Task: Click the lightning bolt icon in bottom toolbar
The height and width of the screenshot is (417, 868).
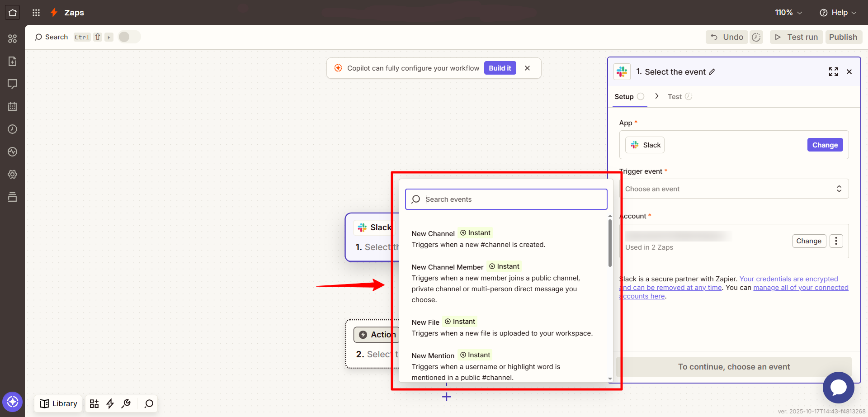Action: pos(110,404)
